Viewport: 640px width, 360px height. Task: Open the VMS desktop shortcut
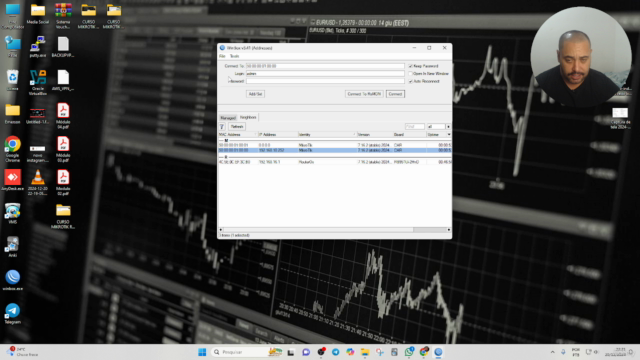pos(13,213)
